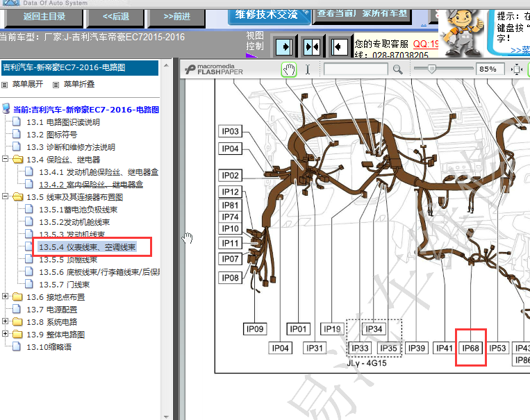This screenshot has height=420, width=530.
Task: Open 13.5.7 门线束
Action: pos(64,285)
